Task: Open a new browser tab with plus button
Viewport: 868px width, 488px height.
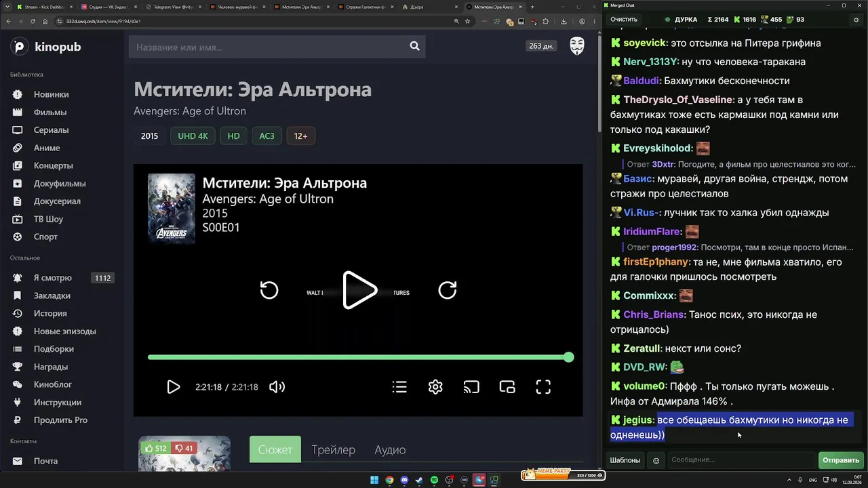Action: pyautogui.click(x=532, y=7)
